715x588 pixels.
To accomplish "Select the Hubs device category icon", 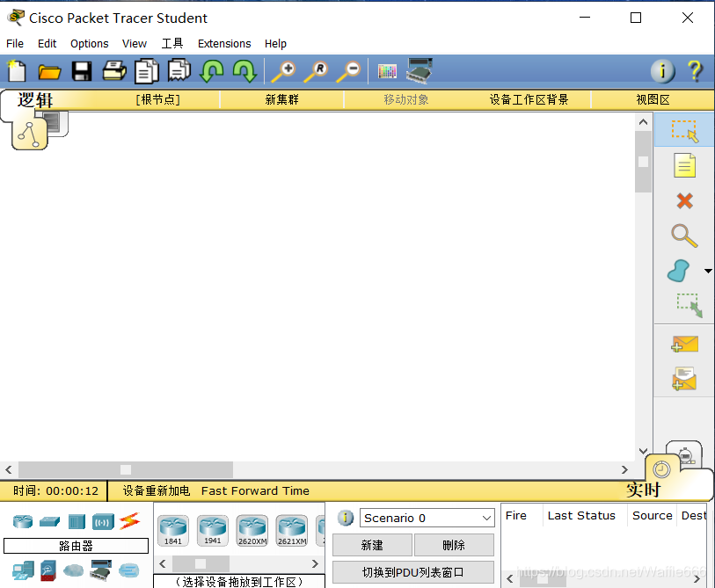I will click(77, 521).
